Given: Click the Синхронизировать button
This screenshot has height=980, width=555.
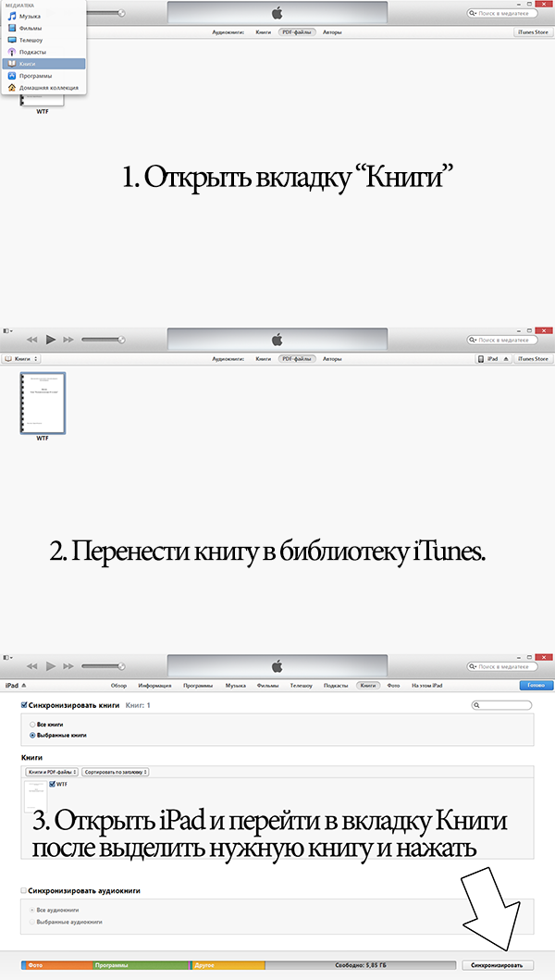Looking at the screenshot, I should (497, 965).
